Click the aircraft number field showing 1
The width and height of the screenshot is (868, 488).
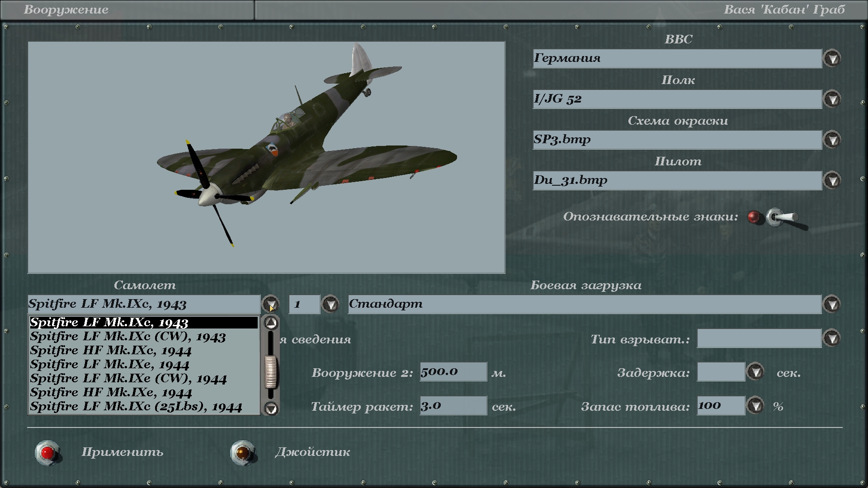click(304, 304)
